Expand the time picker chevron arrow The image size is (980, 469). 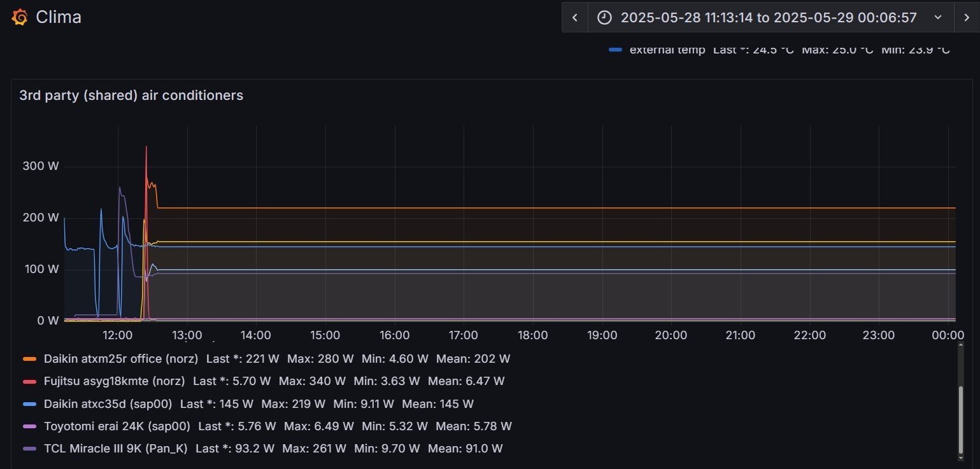pos(937,18)
